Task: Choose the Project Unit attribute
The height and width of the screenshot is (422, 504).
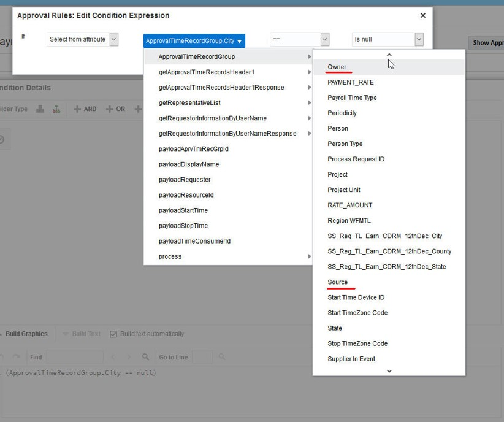Action: (389, 190)
